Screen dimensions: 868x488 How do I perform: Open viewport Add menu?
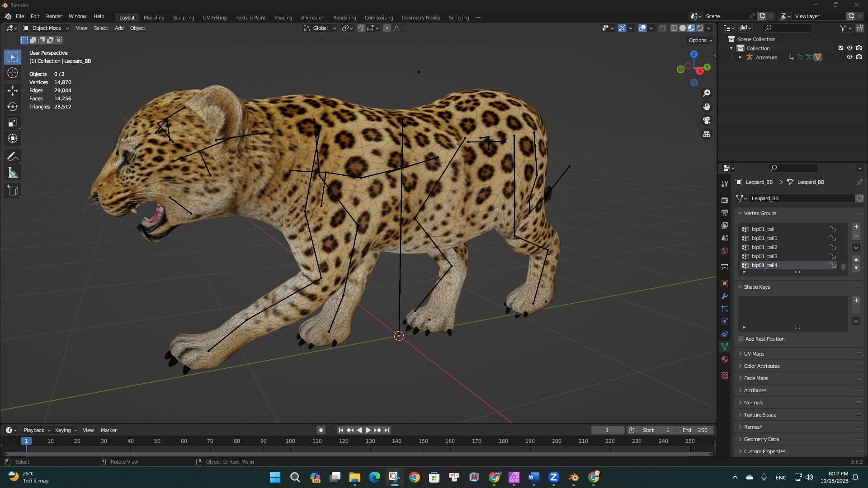(x=119, y=28)
